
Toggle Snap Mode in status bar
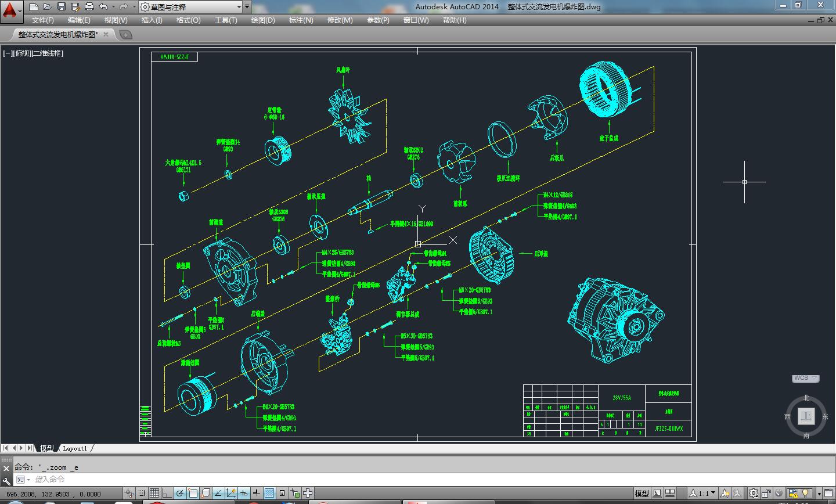coord(142,494)
